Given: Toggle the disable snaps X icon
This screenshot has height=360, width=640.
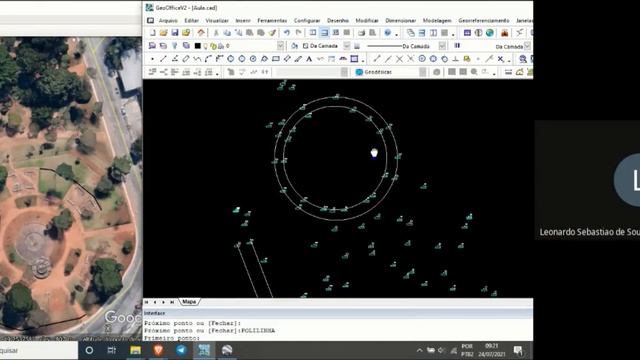Looking at the screenshot, I should (x=500, y=59).
